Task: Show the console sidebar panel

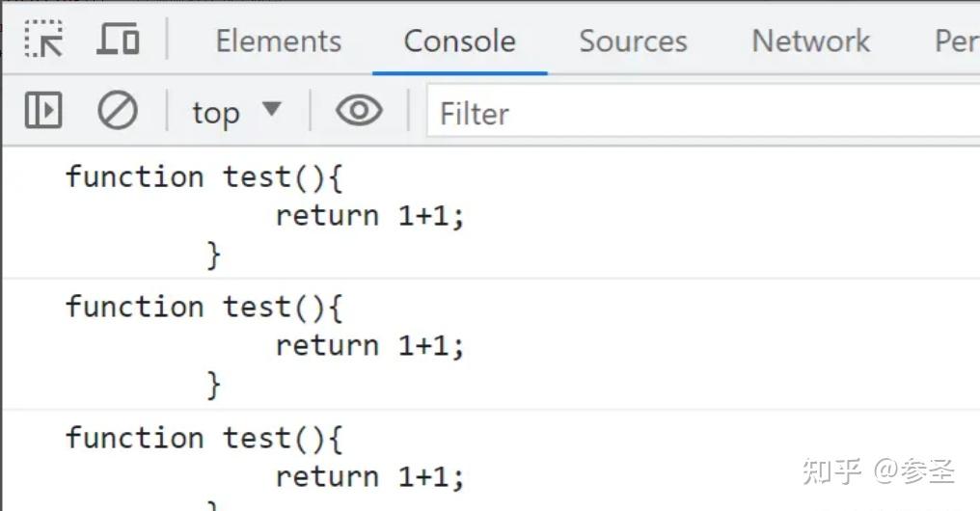Action: 43,111
